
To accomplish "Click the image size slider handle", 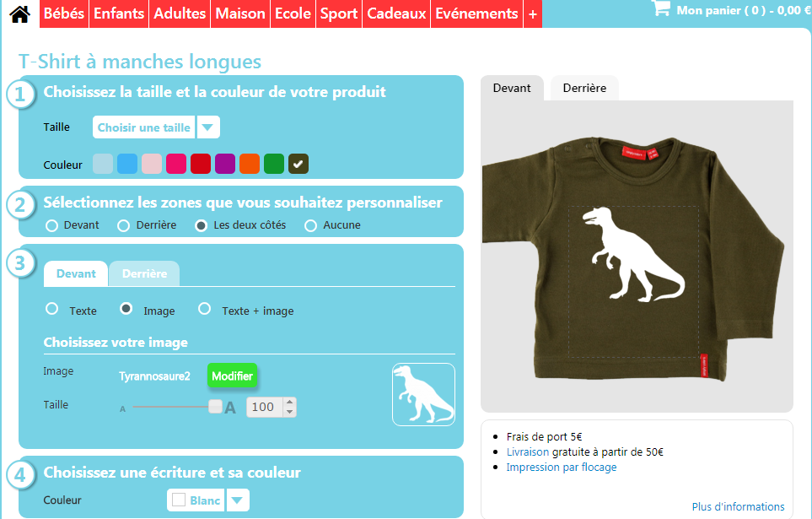I will [215, 407].
